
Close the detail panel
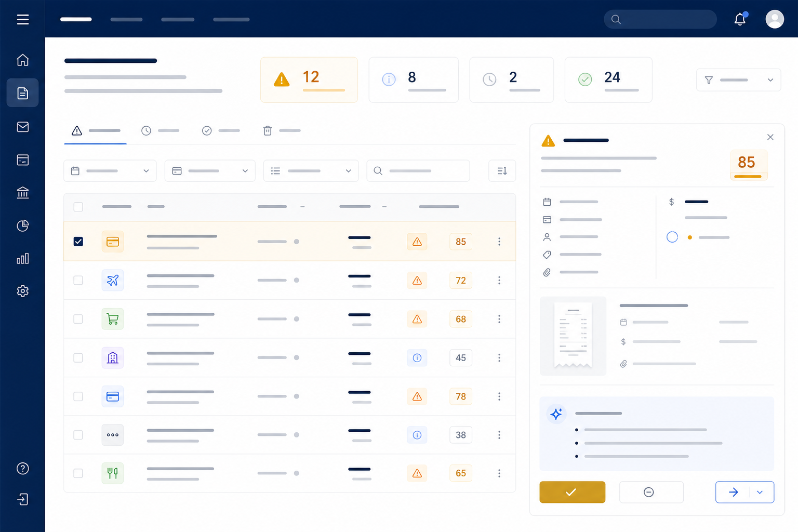[x=770, y=137]
